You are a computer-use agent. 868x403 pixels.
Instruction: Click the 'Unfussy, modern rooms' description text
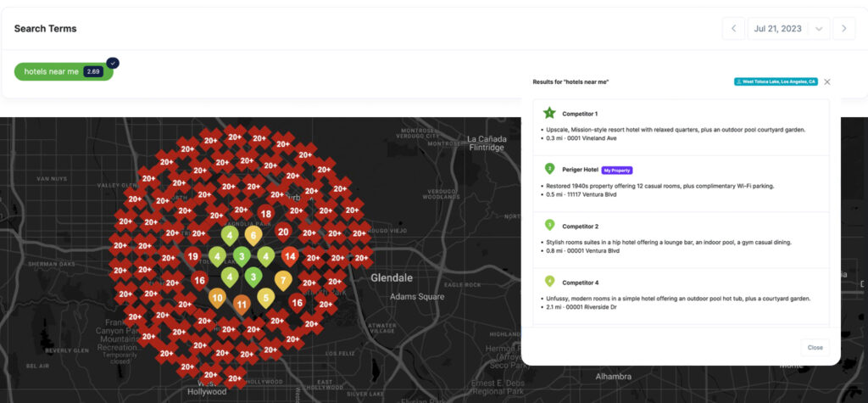[x=678, y=299]
